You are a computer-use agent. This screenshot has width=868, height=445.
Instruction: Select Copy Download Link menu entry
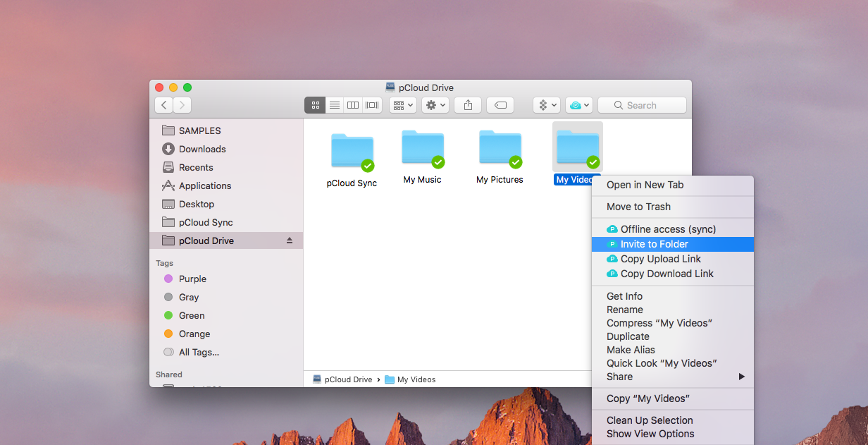tap(666, 274)
